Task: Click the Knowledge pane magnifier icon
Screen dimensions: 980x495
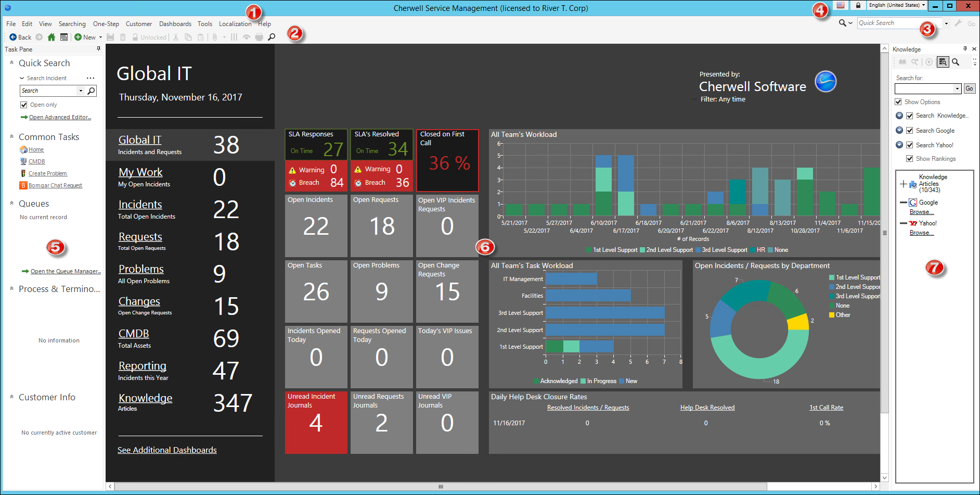Action: point(956,62)
